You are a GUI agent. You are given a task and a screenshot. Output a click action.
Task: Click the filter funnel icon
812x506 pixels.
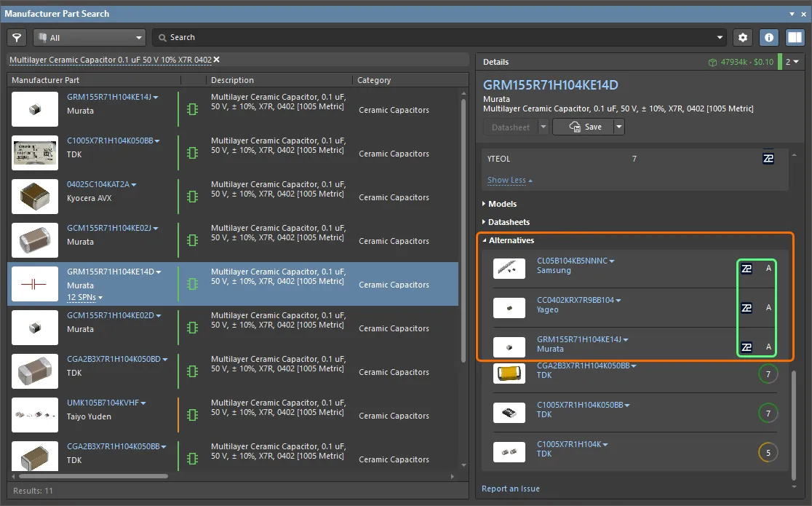17,37
